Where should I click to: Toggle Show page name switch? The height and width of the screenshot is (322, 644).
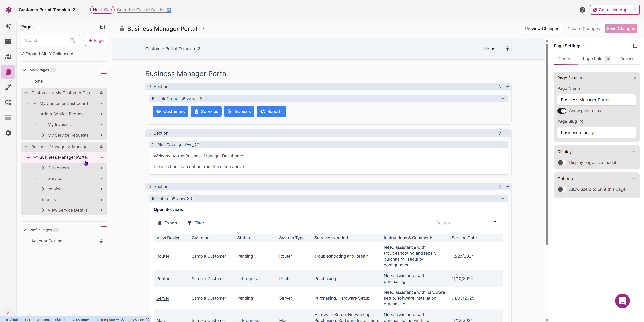562,111
